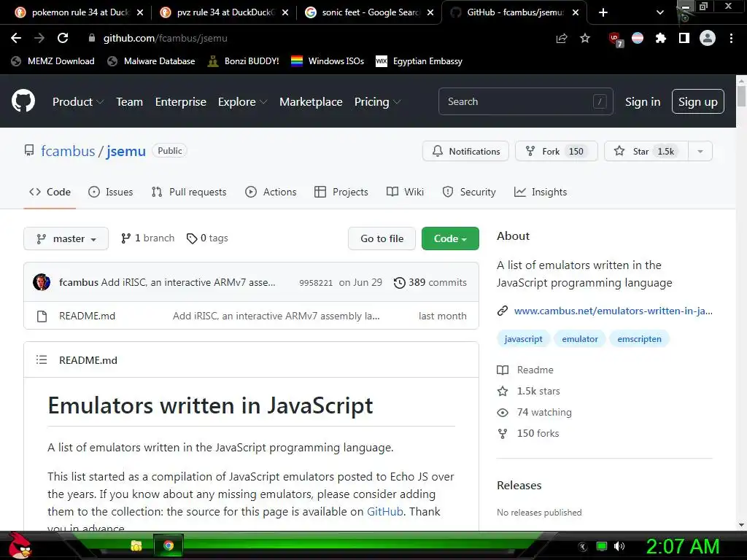Image resolution: width=747 pixels, height=560 pixels.
Task: Open the Chrome three-dot menu
Action: click(x=731, y=38)
